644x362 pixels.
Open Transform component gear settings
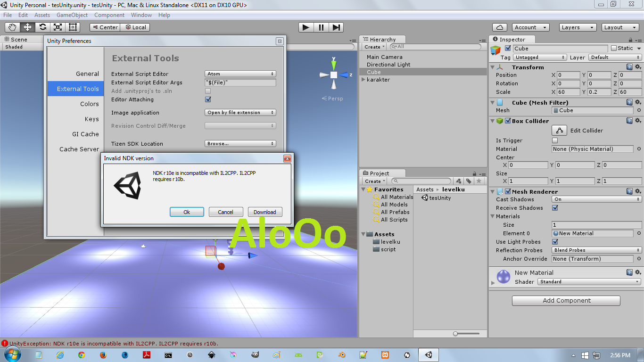pos(638,67)
